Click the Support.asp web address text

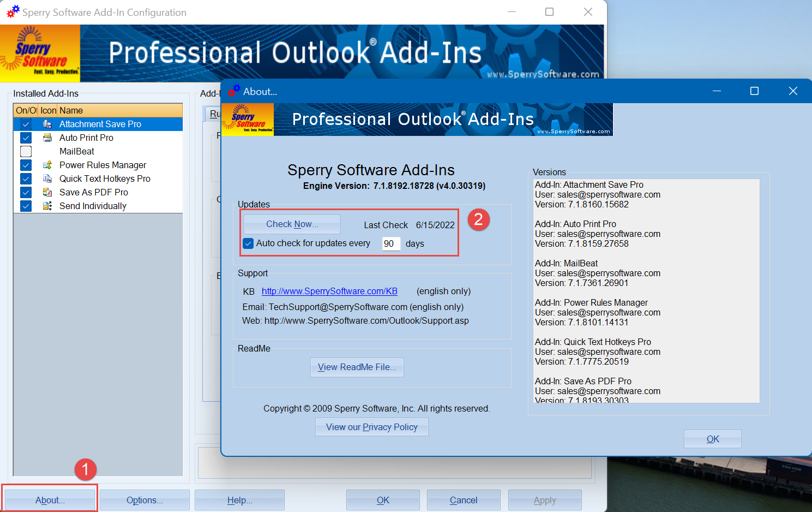(366, 321)
